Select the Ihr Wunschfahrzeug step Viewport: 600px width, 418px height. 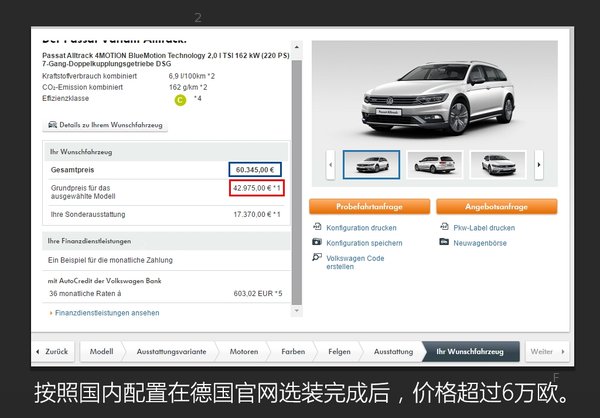tap(471, 351)
